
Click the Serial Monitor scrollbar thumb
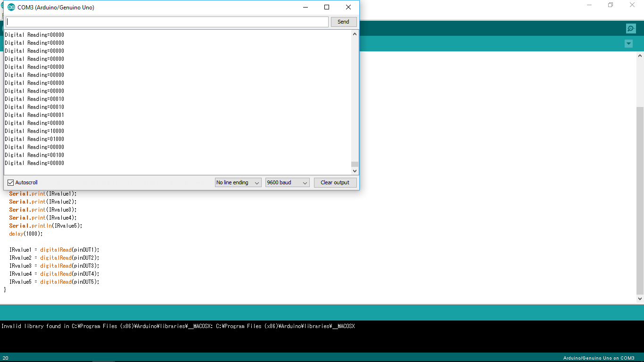[355, 165]
